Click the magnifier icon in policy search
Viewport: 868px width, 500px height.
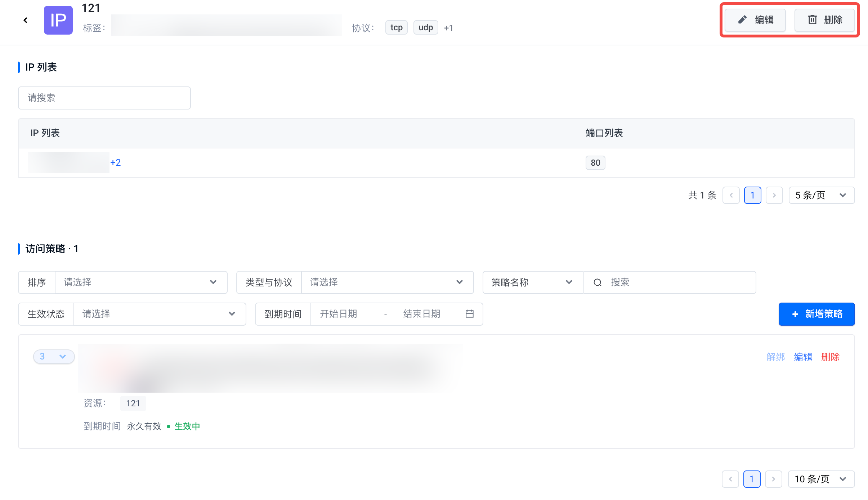(598, 282)
